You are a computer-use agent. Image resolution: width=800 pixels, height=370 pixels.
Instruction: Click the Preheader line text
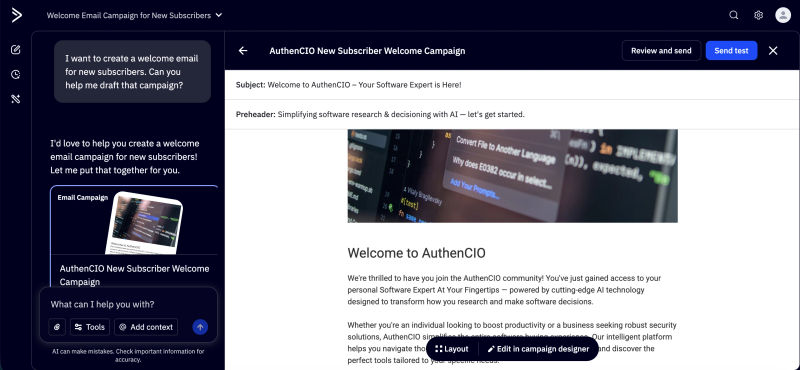tap(380, 114)
